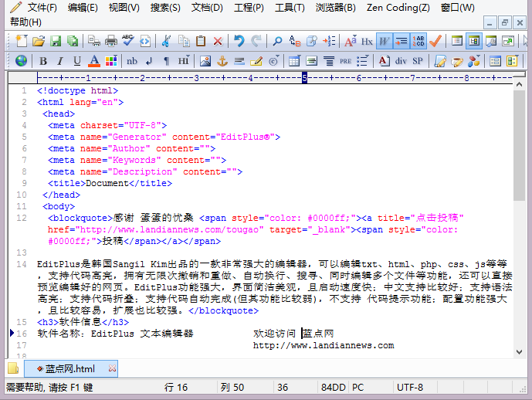The image size is (532, 400).
Task: Open Find in Files
Action: (x=312, y=42)
